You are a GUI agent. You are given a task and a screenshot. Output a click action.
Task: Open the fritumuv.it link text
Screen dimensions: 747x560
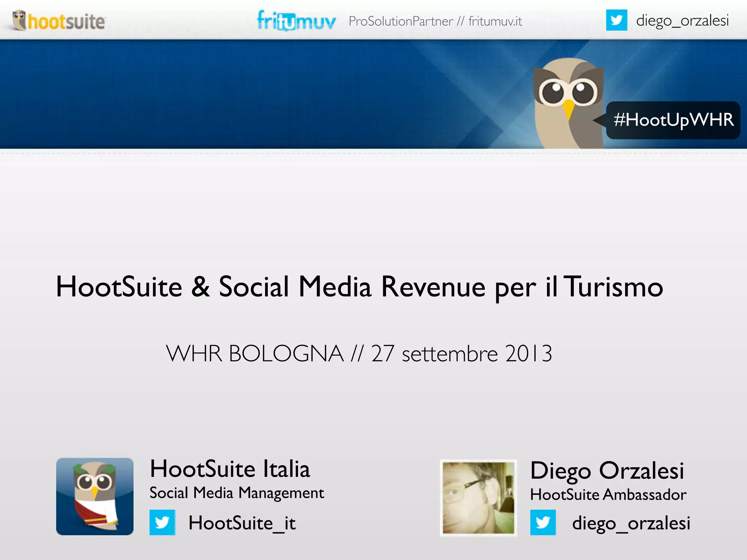(x=495, y=21)
